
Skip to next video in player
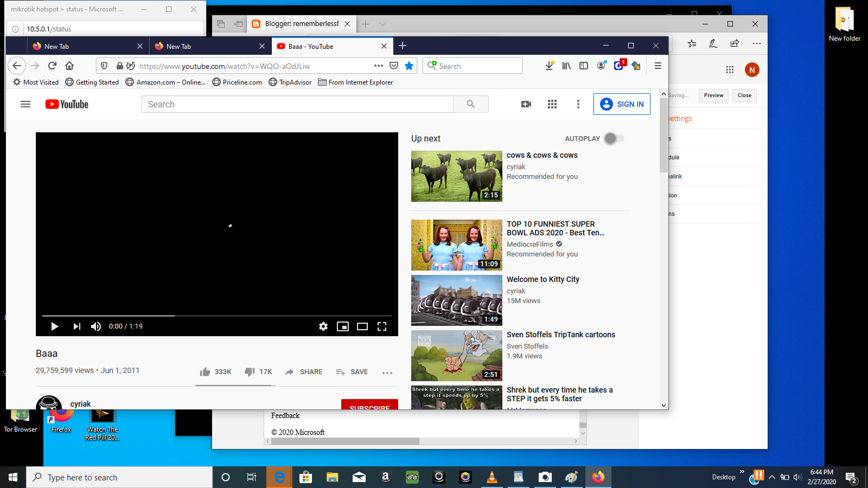click(76, 326)
